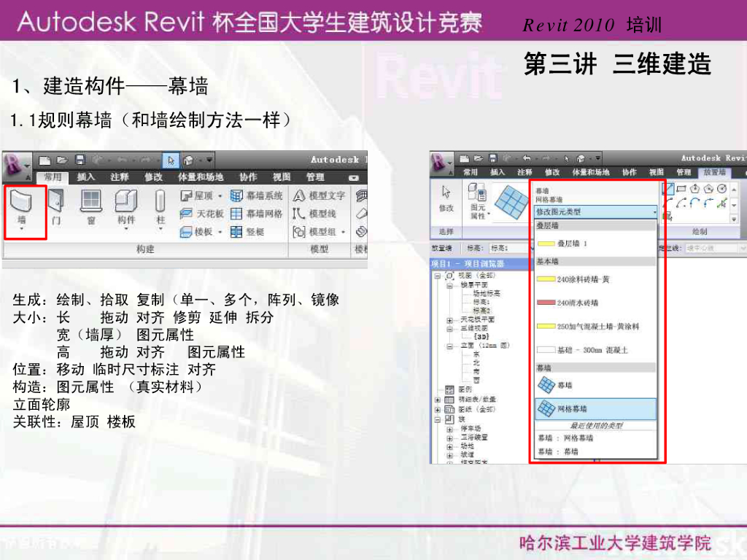Collapse the 三维视图 tree node
Viewport: 747px width, 560px height.
point(449,329)
